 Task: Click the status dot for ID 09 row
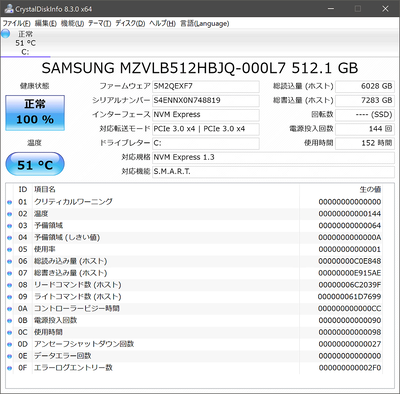(x=10, y=297)
